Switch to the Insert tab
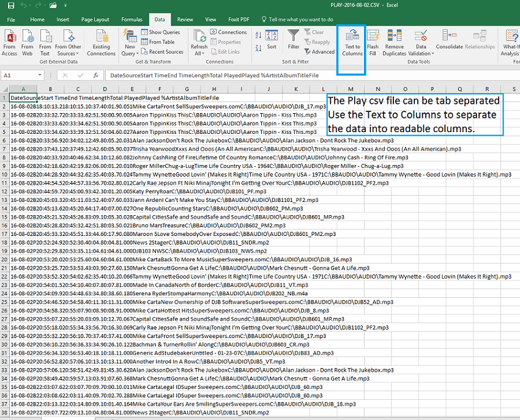The image size is (520, 420). point(62,20)
